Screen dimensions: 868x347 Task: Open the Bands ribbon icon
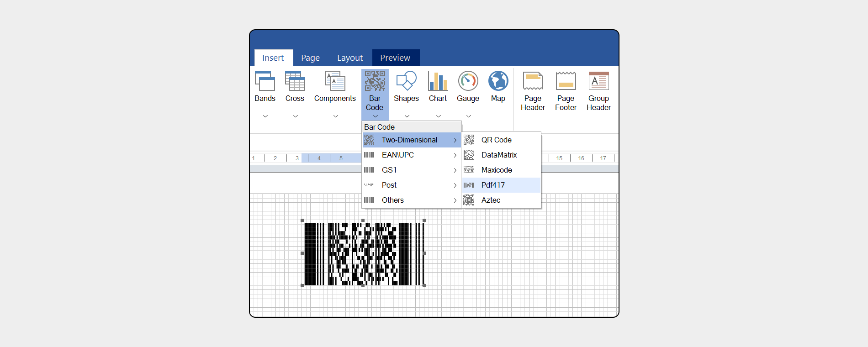[265, 81]
